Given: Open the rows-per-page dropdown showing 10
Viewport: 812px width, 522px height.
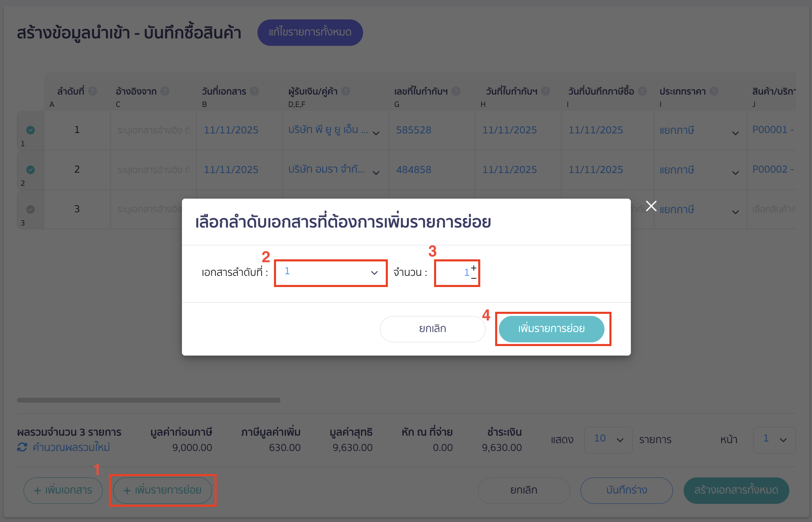Looking at the screenshot, I should tap(608, 439).
